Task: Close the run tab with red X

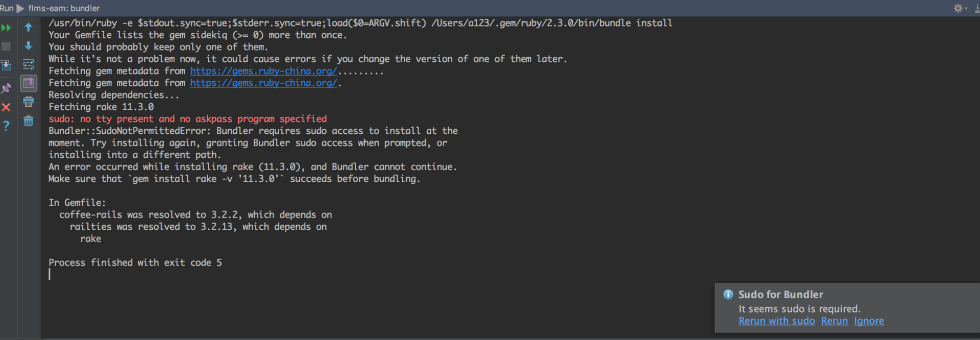Action: [6, 107]
